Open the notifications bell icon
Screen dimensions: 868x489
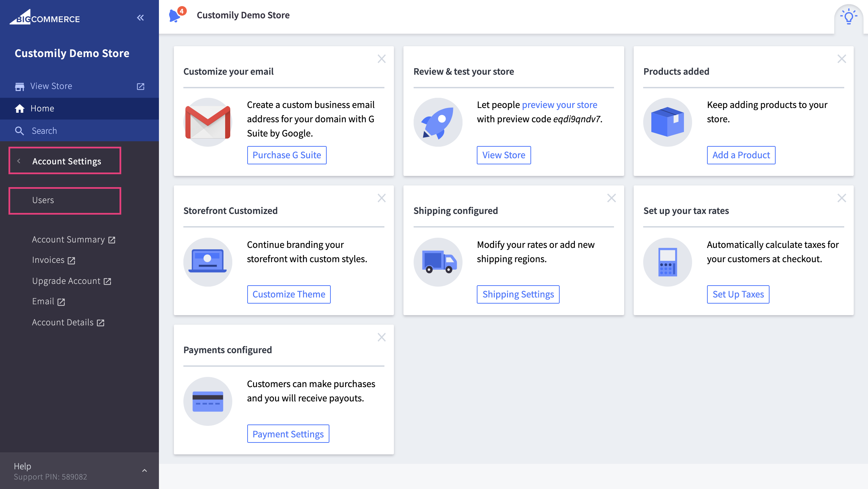[x=175, y=16]
